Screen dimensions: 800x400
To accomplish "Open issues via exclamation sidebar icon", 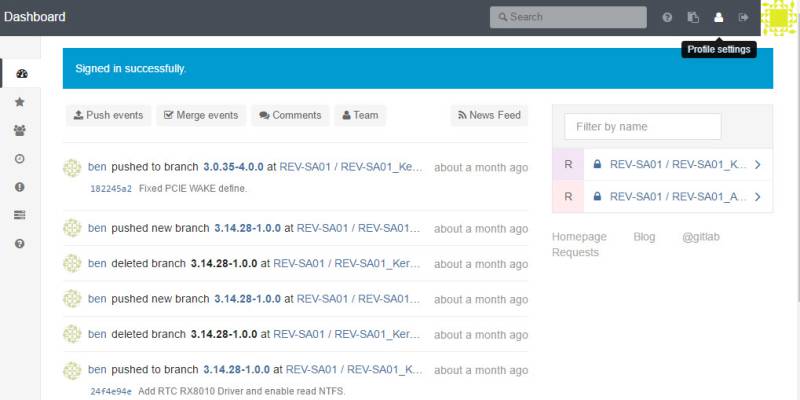I will [x=20, y=187].
